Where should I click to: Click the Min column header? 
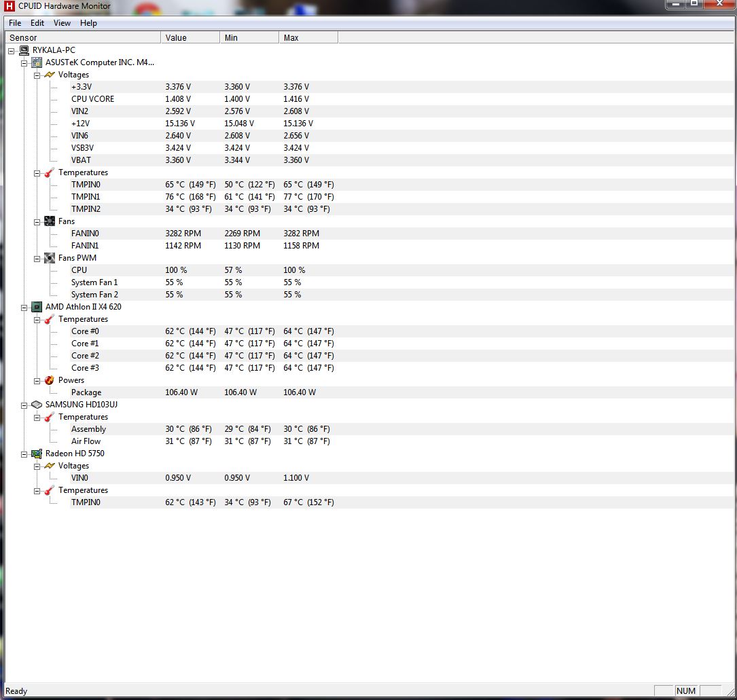(249, 37)
